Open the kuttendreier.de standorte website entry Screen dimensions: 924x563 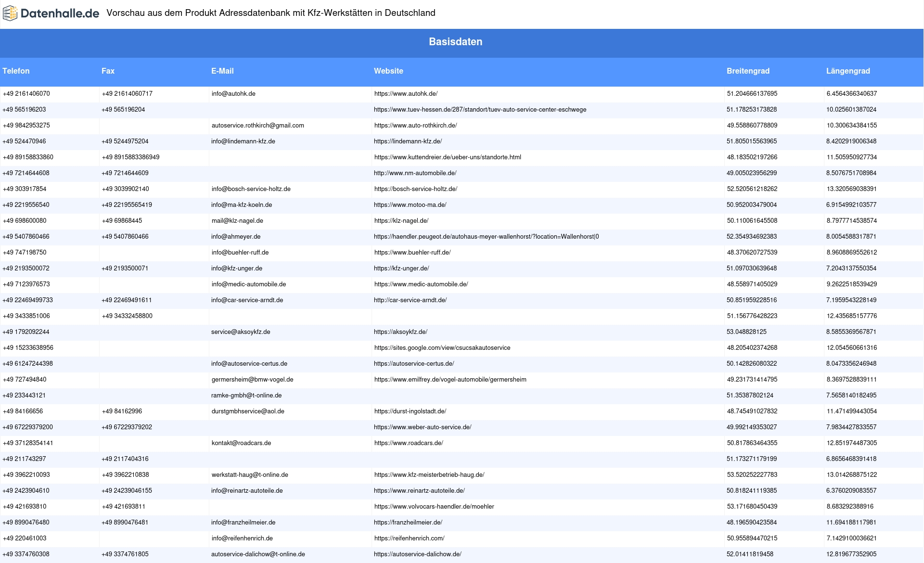448,157
